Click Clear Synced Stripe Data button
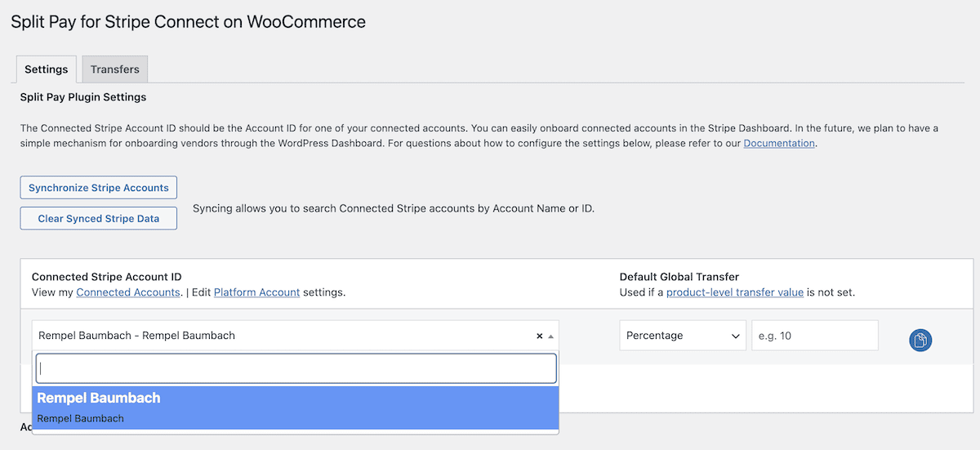The image size is (980, 450). point(99,219)
